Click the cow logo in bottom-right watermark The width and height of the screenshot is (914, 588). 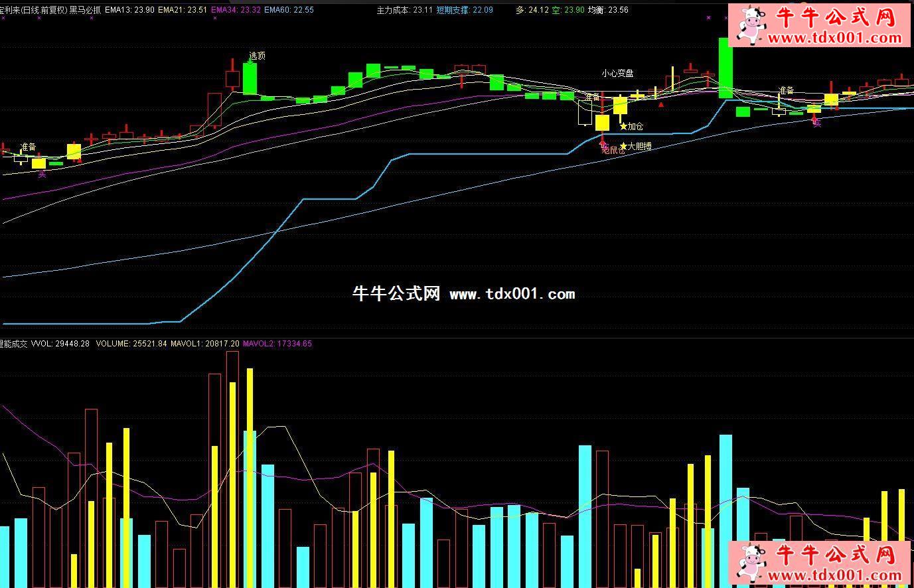click(750, 563)
